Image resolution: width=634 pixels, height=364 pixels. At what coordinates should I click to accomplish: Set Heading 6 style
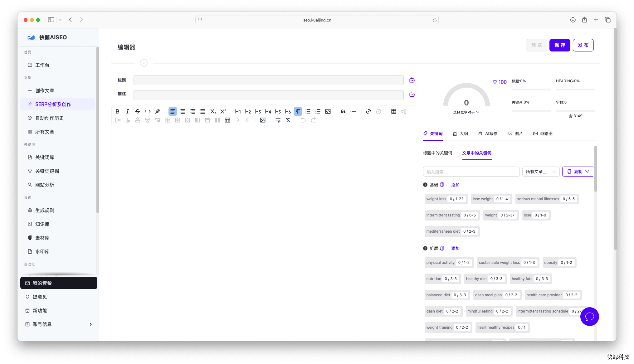click(288, 111)
